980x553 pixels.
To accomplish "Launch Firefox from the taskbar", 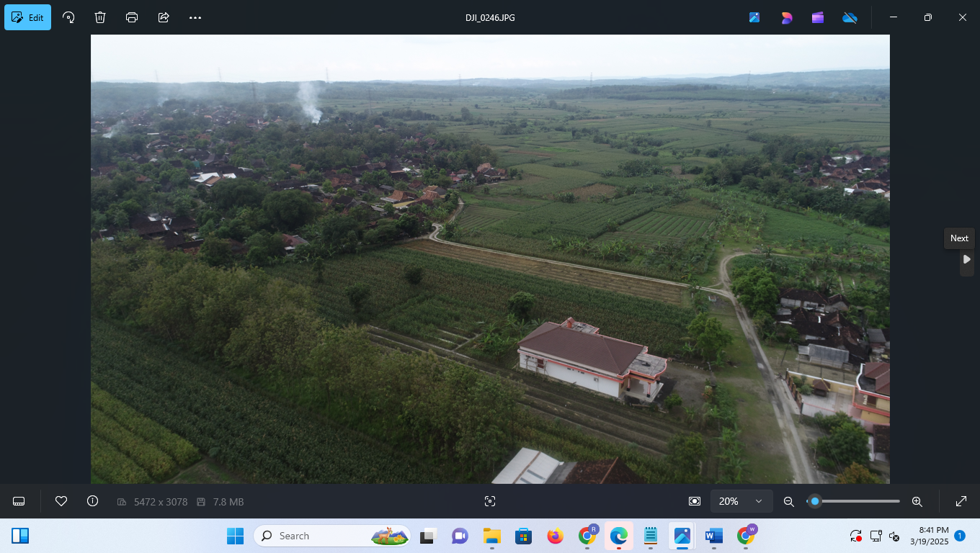I will coord(555,536).
